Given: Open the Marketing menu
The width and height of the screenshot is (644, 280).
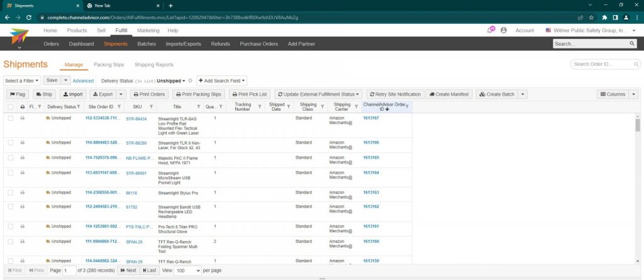Looking at the screenshot, I should tap(148, 30).
